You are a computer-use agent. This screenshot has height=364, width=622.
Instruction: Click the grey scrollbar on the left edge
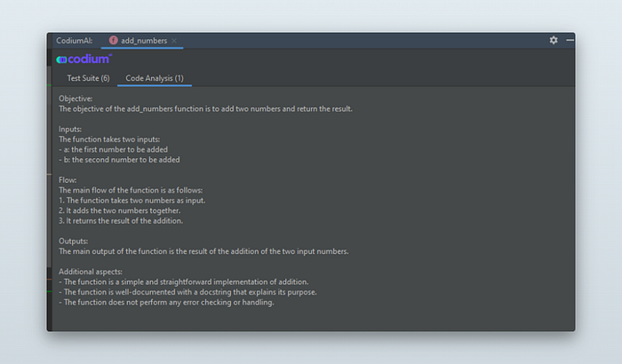[x=50, y=167]
